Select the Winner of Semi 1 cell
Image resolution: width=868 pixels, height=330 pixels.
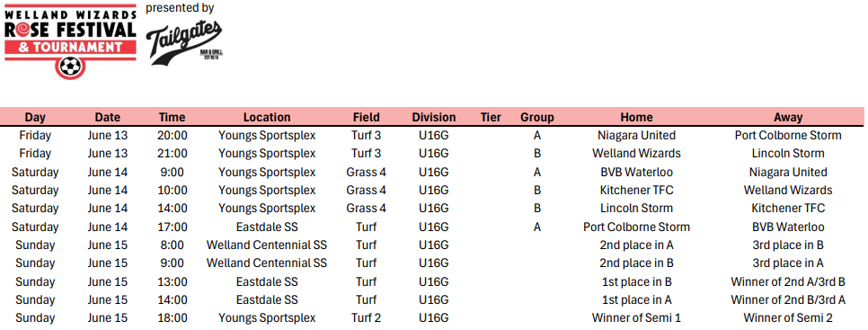(636, 317)
